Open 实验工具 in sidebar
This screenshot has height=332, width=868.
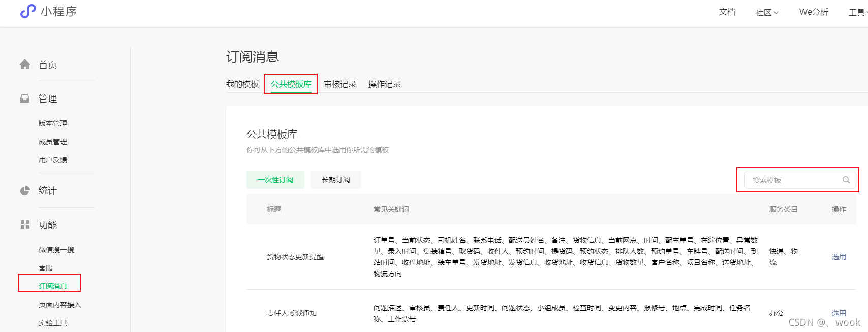(x=53, y=323)
